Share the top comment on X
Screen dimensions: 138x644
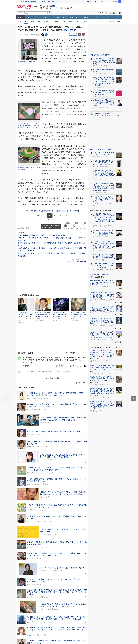pos(85,366)
